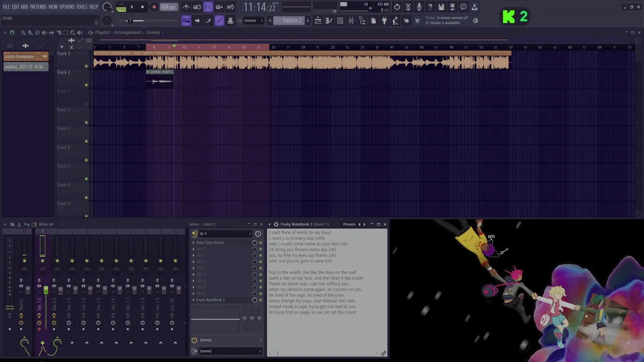
Task: Click next preset arrow in NoteBook
Action: (364, 224)
